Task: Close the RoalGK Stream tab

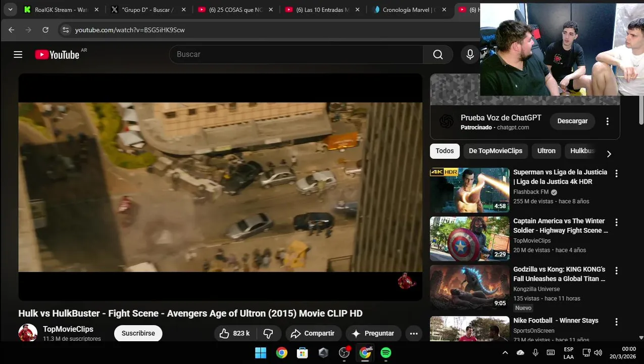Action: [x=96, y=10]
